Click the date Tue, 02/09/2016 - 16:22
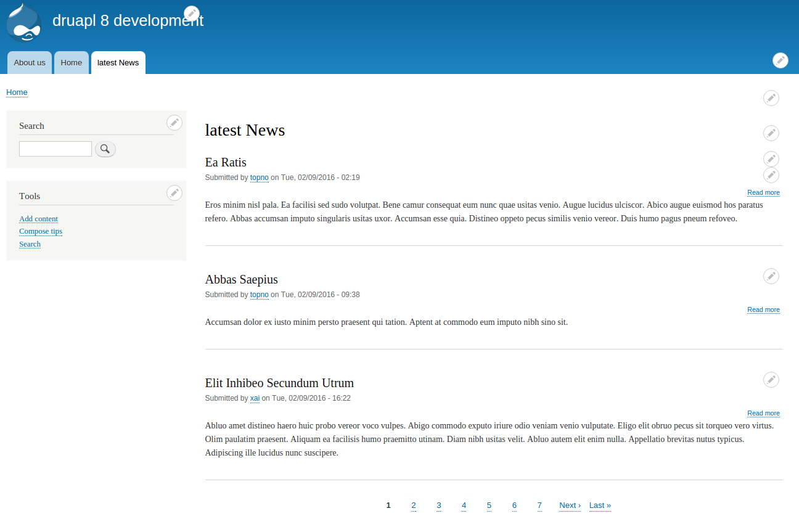This screenshot has height=532, width=799. tap(311, 398)
